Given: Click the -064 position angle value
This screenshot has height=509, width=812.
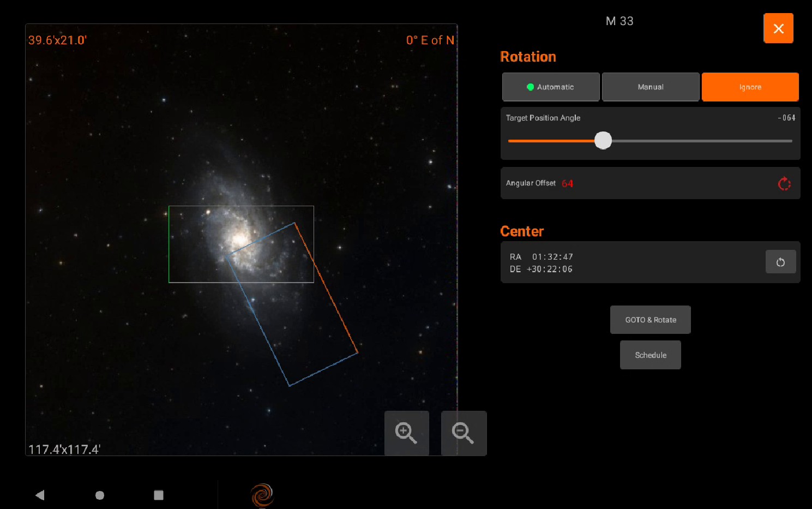Looking at the screenshot, I should [786, 118].
